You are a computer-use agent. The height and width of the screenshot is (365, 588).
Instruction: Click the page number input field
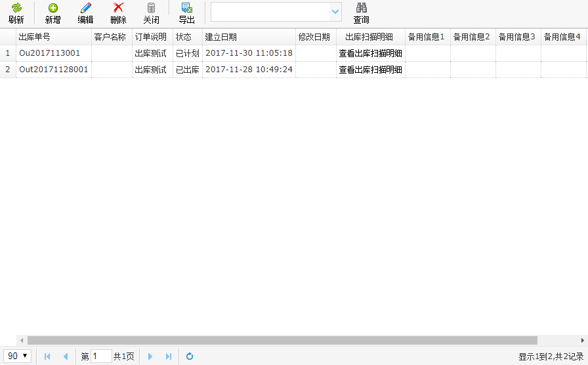coord(101,356)
